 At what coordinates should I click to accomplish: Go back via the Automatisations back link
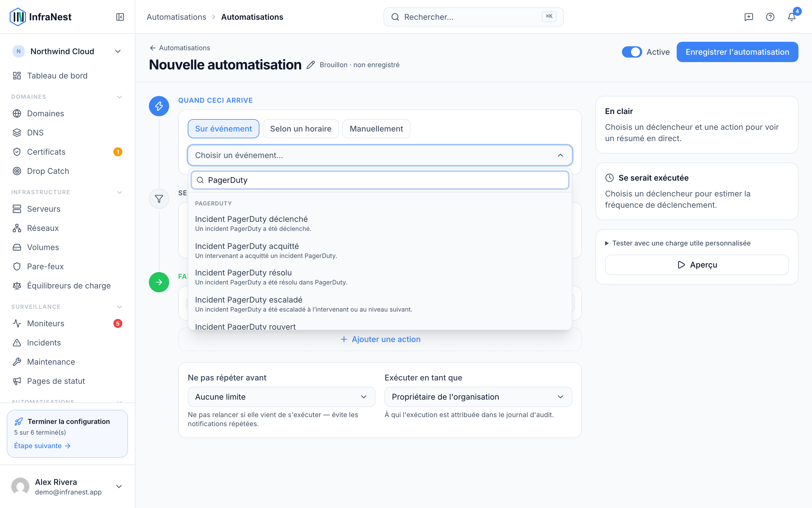pyautogui.click(x=180, y=48)
